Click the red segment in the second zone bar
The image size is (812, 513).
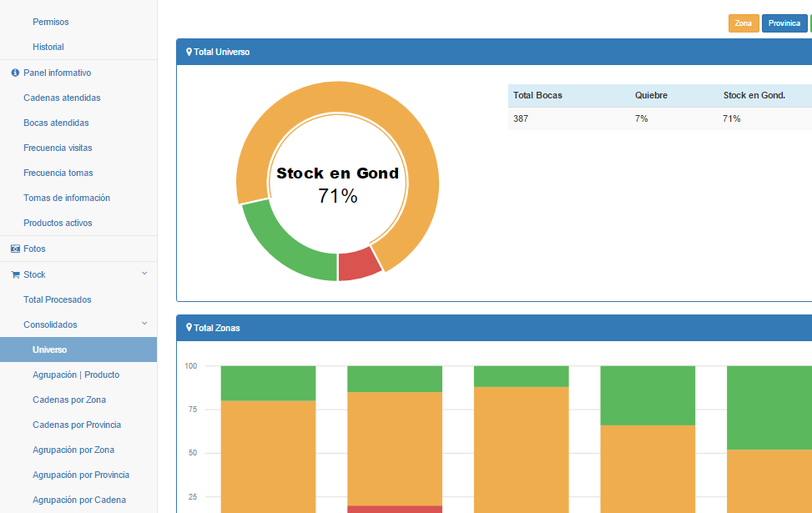pos(395,510)
